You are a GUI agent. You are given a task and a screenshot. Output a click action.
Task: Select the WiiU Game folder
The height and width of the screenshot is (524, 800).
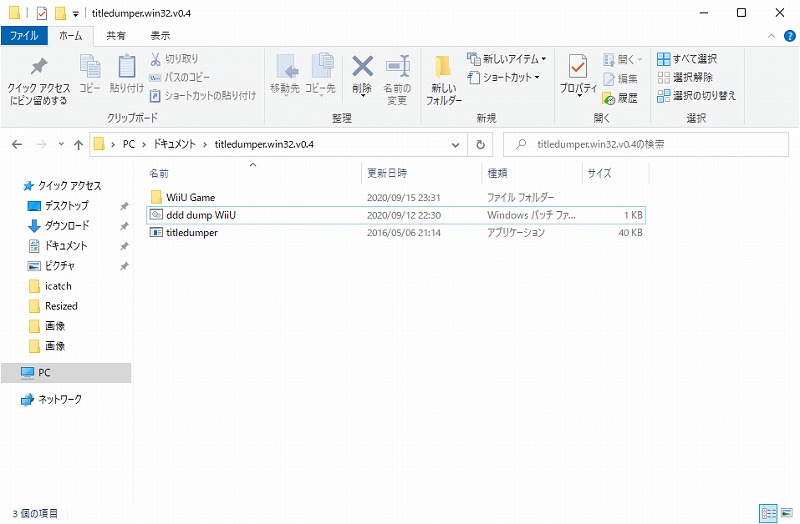[396, 197]
